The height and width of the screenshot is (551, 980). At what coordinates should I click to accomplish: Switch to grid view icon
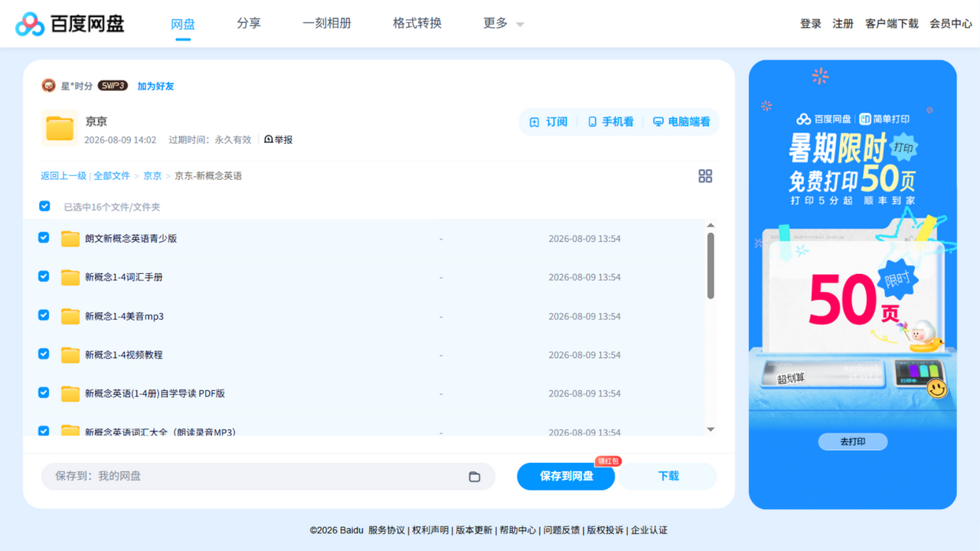705,176
